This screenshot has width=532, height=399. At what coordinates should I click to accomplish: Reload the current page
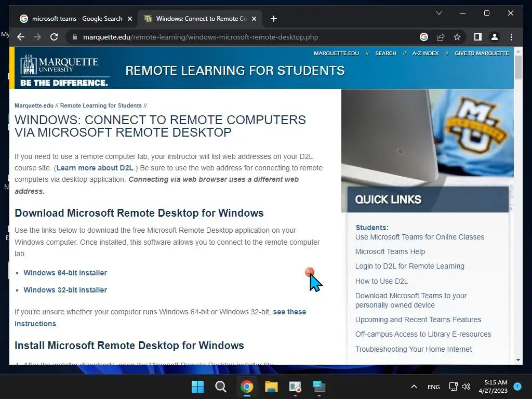(x=54, y=37)
